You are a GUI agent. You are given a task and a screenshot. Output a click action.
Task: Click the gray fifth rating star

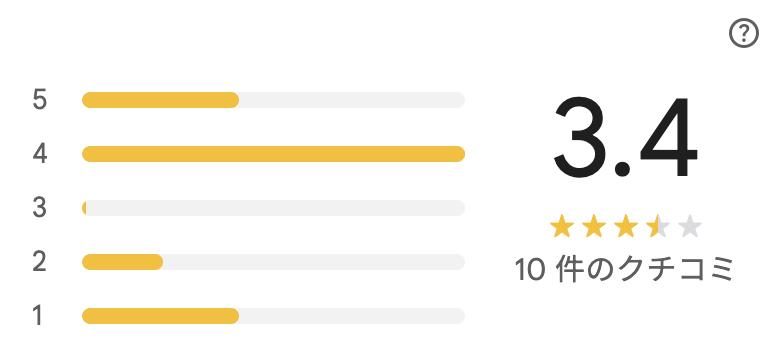(x=690, y=227)
